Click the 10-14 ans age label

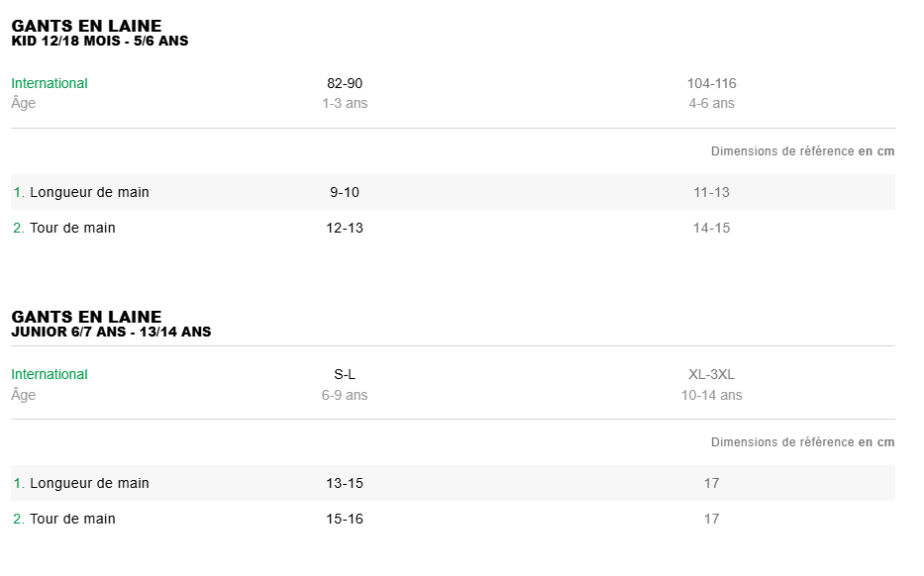coord(711,395)
